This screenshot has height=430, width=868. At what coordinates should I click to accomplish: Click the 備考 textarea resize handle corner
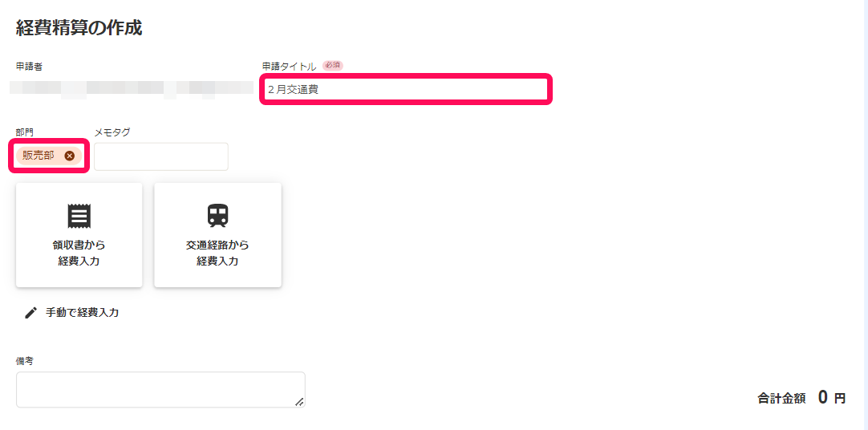299,402
